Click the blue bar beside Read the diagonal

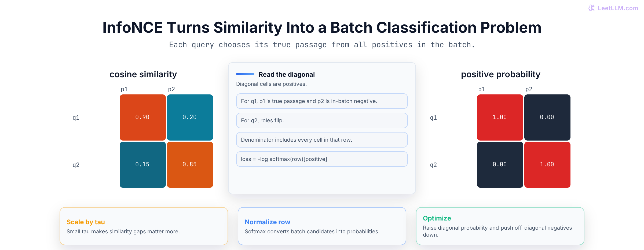click(x=245, y=74)
